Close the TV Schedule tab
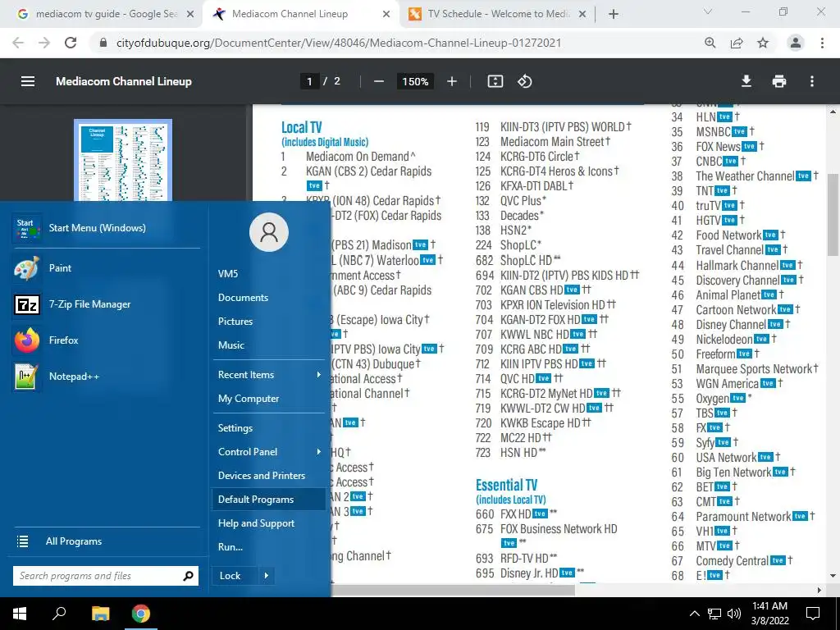Screen dimensions: 840x630 (583, 14)
